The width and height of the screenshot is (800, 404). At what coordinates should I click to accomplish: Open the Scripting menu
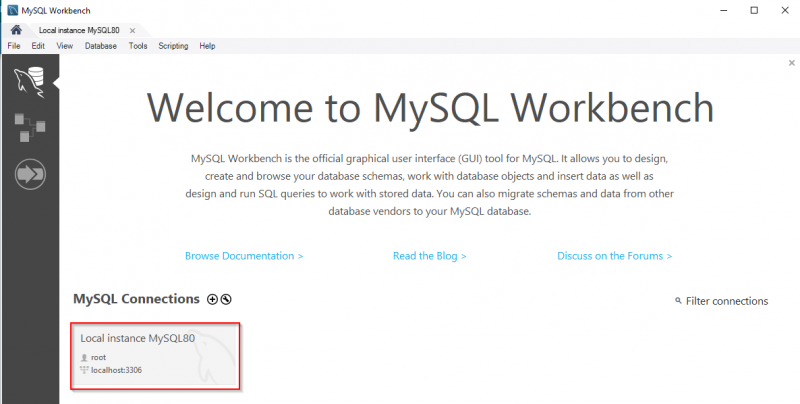(173, 46)
